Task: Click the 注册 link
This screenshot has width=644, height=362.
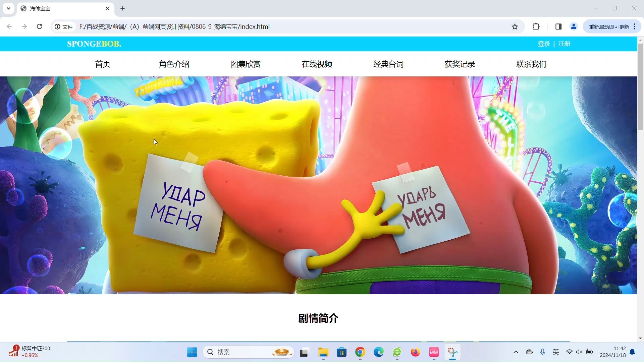Action: pos(564,44)
